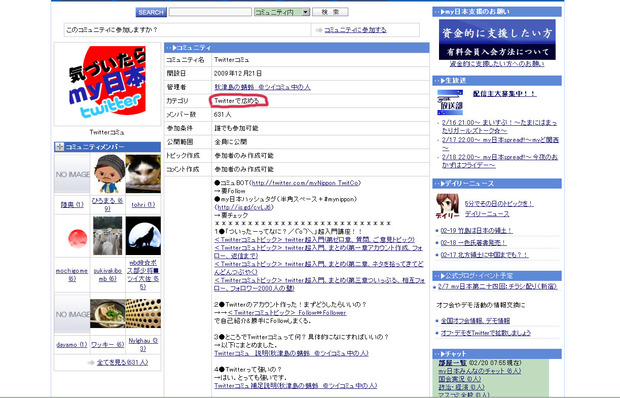
Task: Open the twitter.com/myNippon_TwitCo link
Action: (305, 183)
